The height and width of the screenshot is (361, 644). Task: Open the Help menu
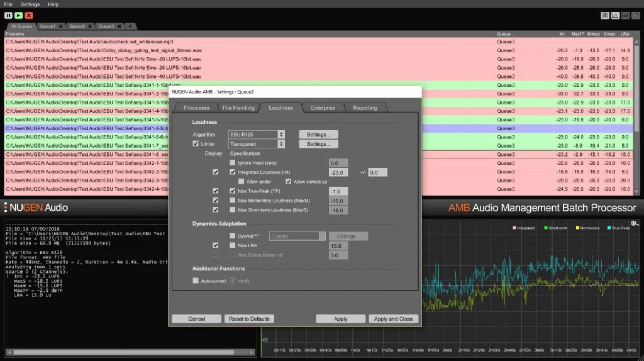tap(53, 4)
